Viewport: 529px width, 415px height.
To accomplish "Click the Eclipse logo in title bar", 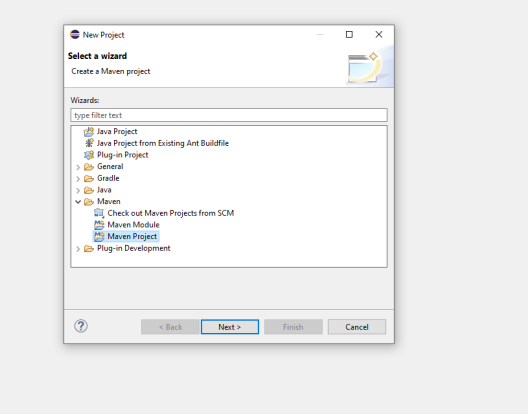I will pos(75,35).
